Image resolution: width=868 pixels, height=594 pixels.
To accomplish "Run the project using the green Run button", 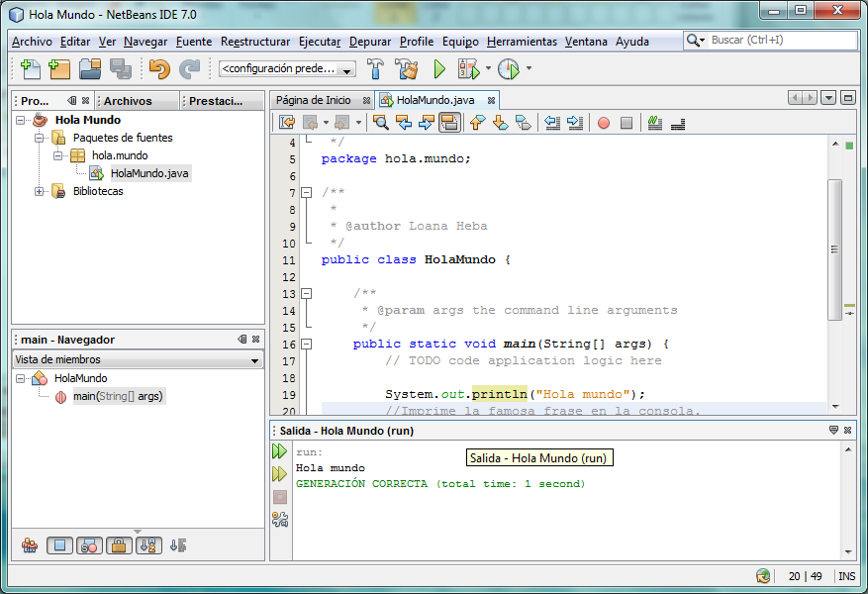I will coord(438,69).
